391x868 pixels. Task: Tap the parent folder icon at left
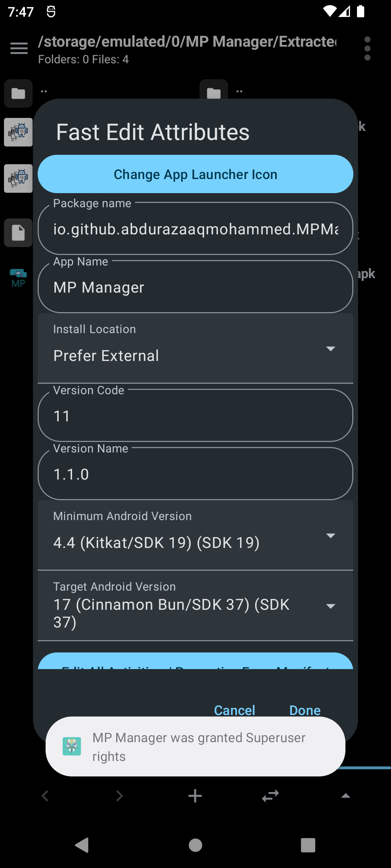point(18,93)
